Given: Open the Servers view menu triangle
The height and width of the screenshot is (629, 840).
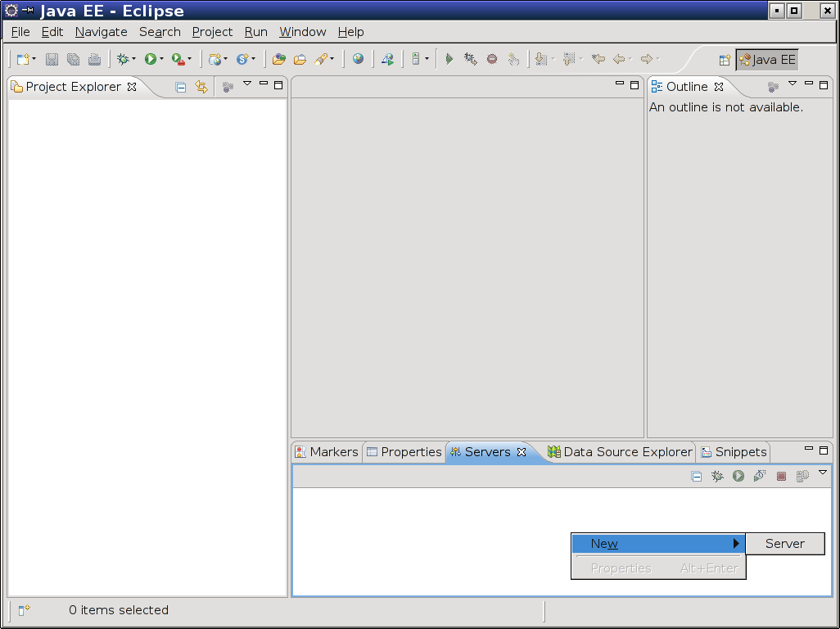Looking at the screenshot, I should click(823, 473).
